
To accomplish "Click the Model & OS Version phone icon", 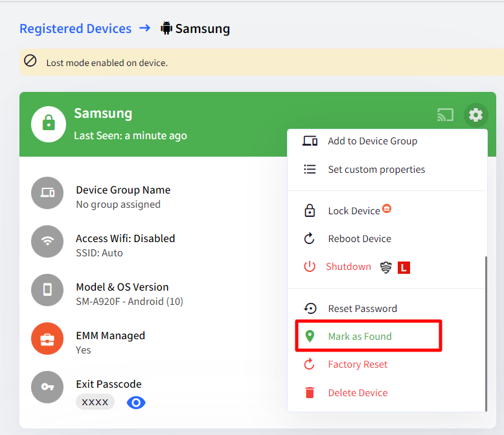I will click(47, 290).
